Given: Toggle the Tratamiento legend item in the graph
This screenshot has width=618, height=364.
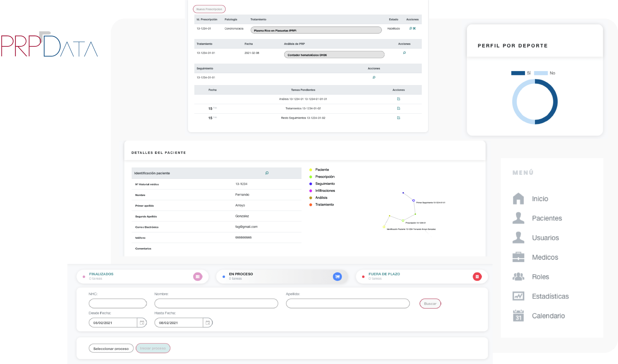Looking at the screenshot, I should pyautogui.click(x=322, y=205).
